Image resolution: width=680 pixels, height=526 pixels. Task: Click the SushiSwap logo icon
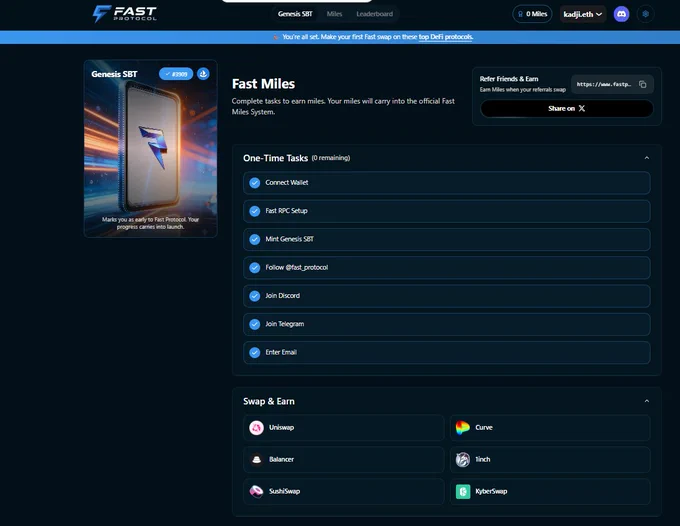[256, 491]
